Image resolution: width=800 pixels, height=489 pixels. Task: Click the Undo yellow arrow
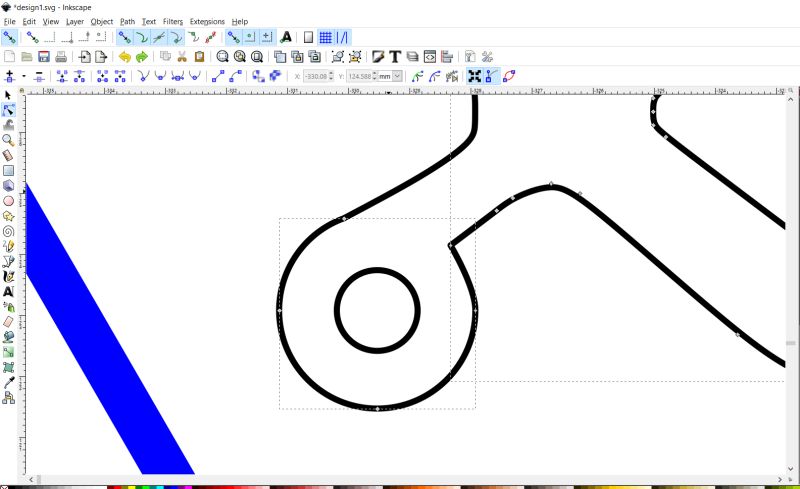124,57
